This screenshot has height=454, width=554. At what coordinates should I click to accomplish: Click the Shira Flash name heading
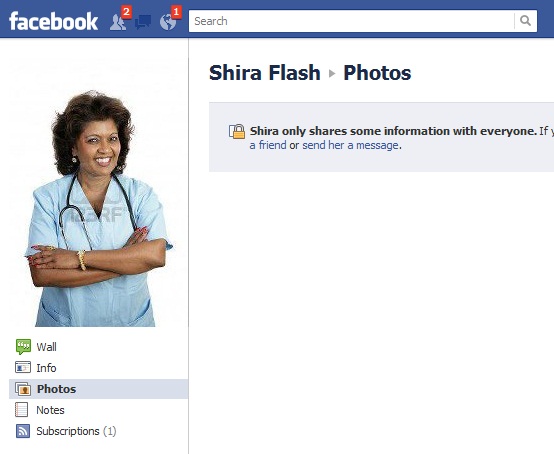(x=265, y=73)
